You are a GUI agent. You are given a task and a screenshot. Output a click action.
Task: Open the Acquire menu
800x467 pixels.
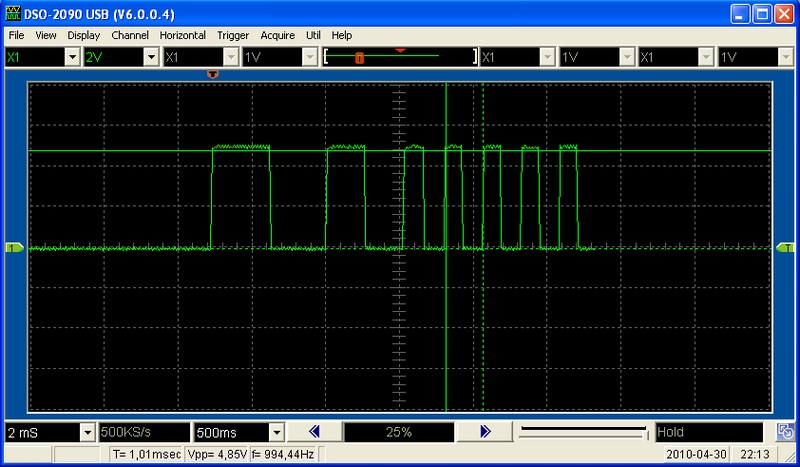coord(278,35)
